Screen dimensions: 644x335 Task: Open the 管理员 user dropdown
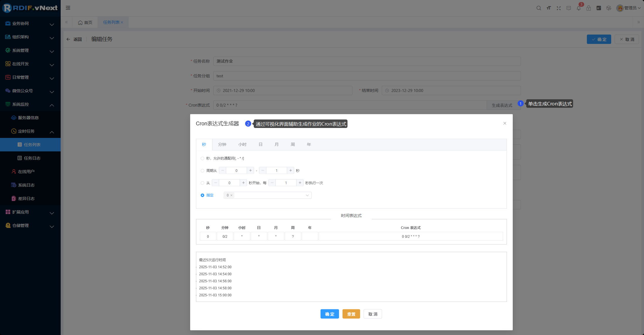pos(628,8)
